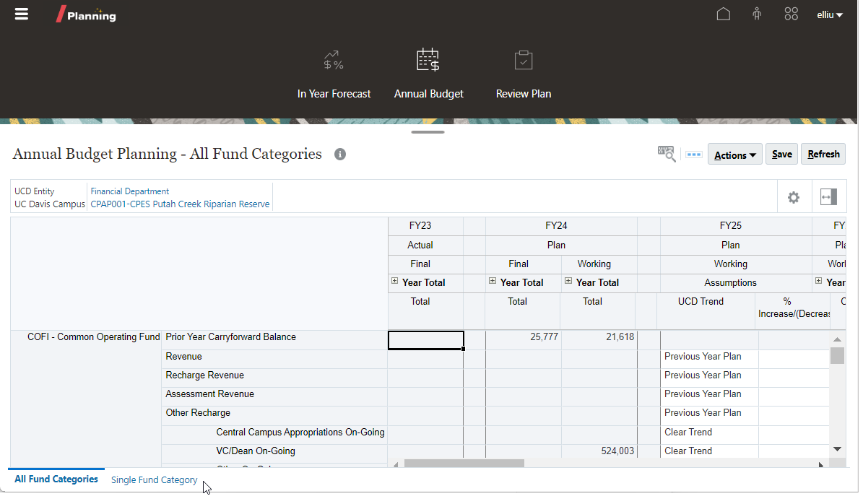Toggle the blue ellipsis POV bar control
The height and width of the screenshot is (504, 863).
pos(693,153)
